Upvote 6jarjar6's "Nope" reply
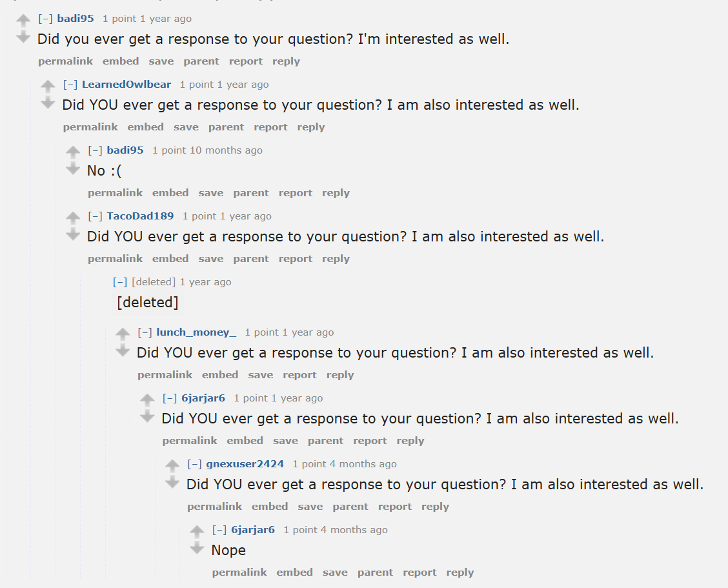The image size is (728, 588). 197,532
